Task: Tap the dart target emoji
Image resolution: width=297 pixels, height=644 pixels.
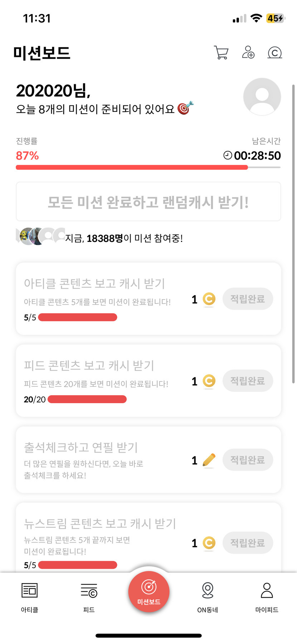Action: point(185,108)
